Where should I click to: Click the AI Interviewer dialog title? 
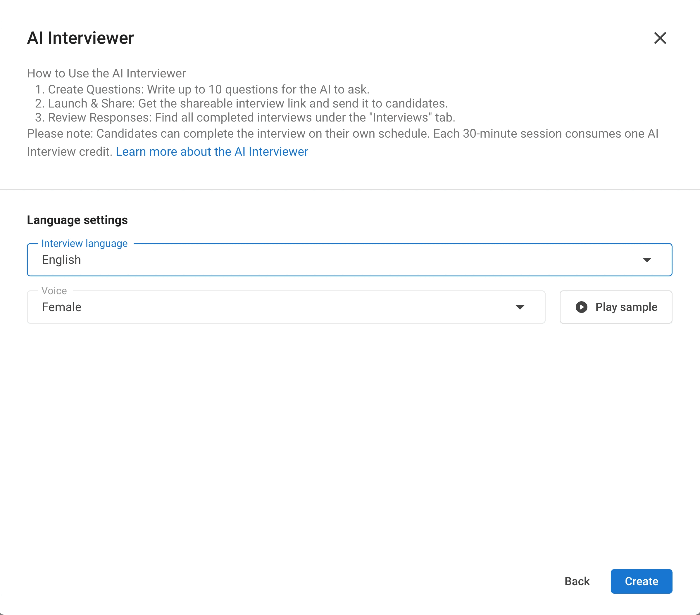(x=80, y=38)
